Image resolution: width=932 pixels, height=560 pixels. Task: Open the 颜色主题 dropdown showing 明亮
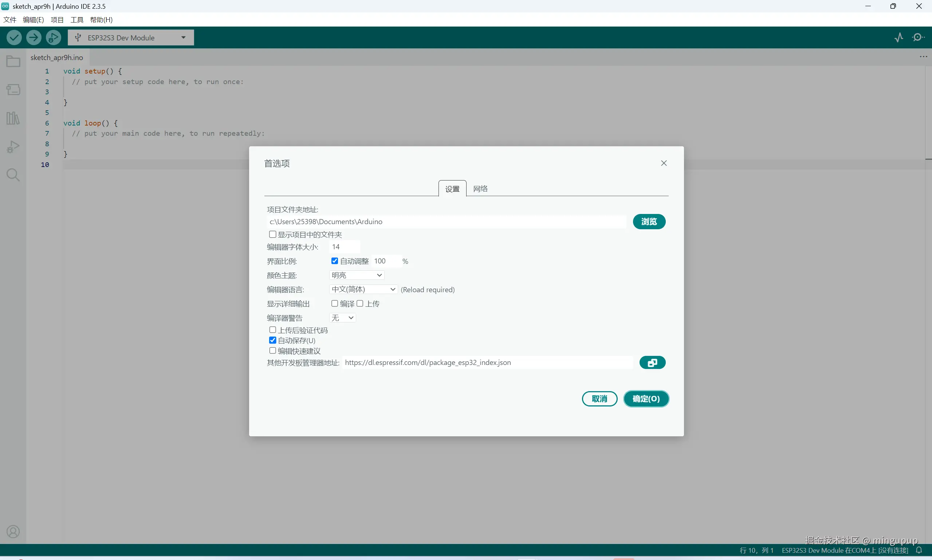point(357,275)
